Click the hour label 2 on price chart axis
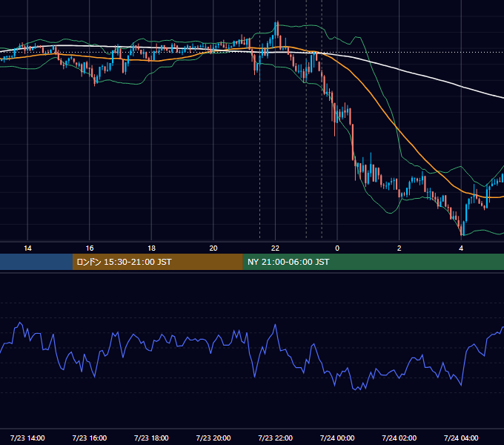504x445 pixels. (x=399, y=248)
